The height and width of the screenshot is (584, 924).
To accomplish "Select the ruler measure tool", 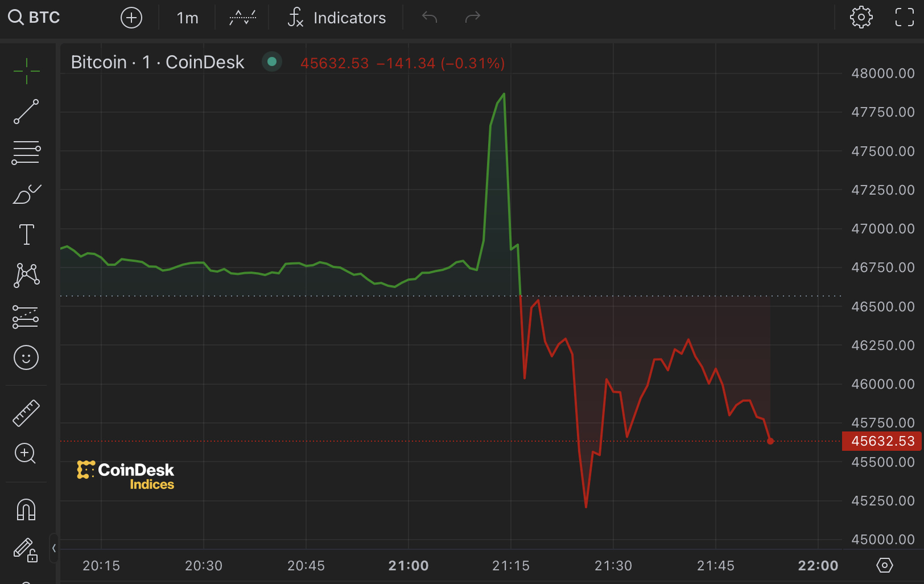I will [26, 413].
